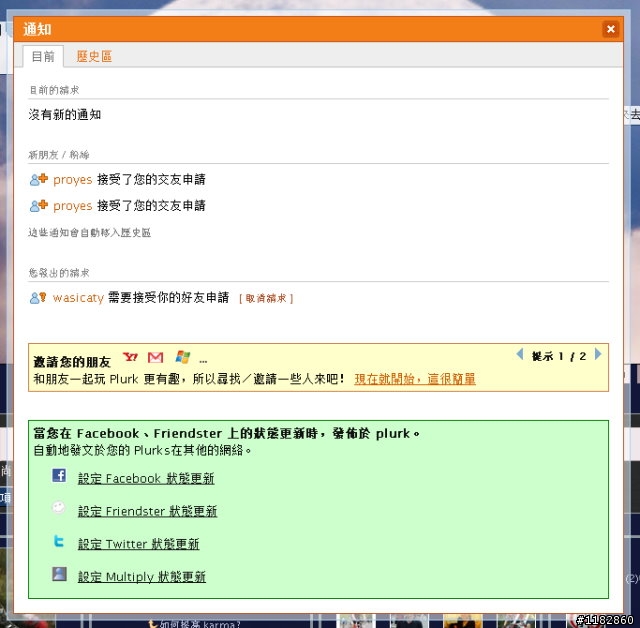Screen dimensions: 640x628
Task: Click 沒有新的通知 text
Action: click(x=65, y=115)
